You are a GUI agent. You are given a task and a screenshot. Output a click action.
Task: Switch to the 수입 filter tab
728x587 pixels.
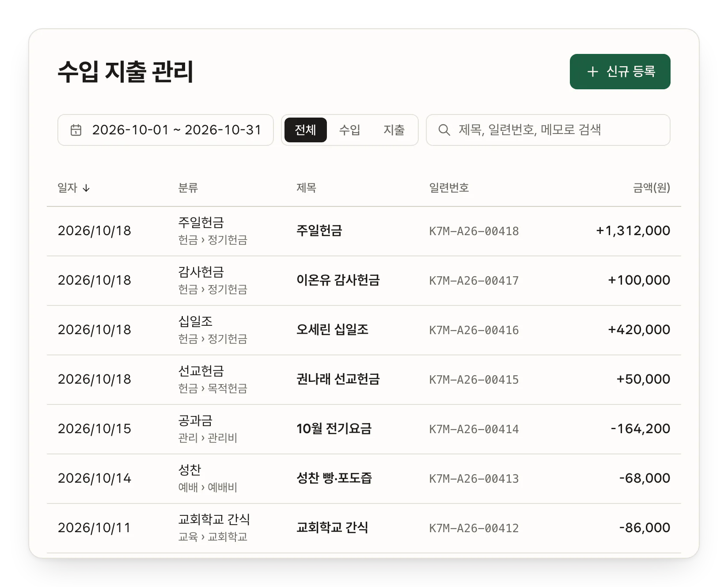pos(349,130)
